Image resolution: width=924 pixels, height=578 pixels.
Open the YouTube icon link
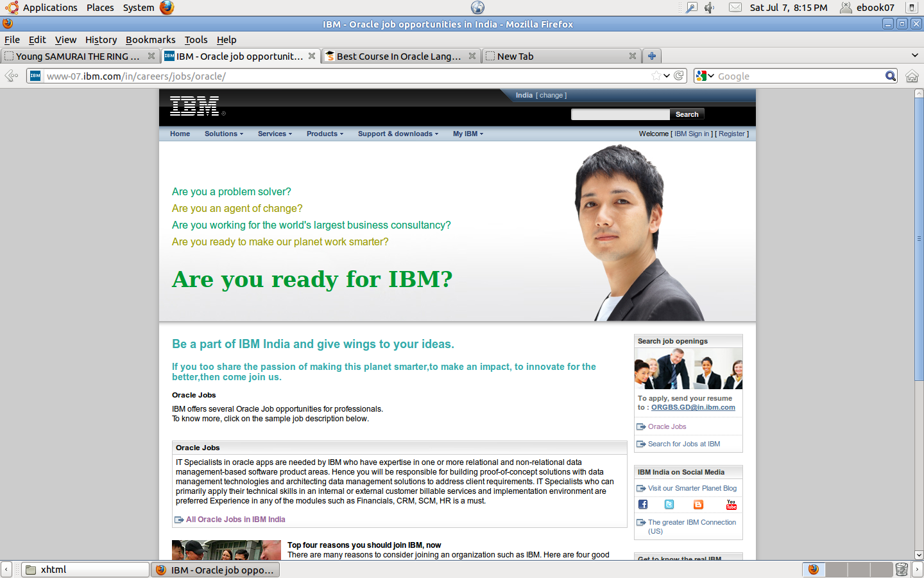click(731, 505)
